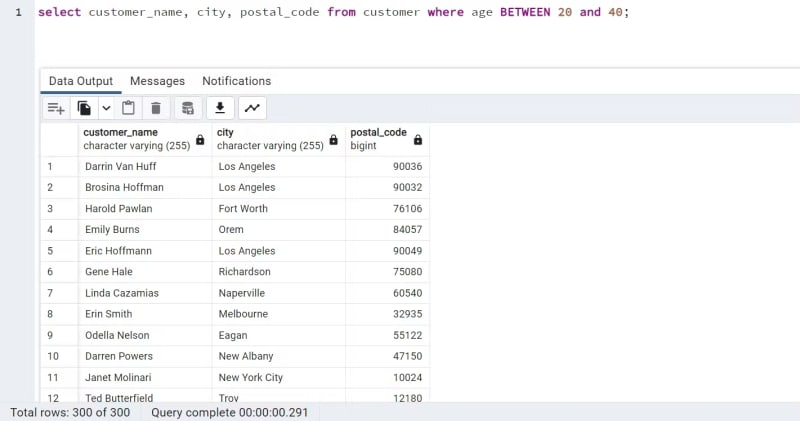Select the cell 'Janet Molinari'
This screenshot has width=800, height=421.
[x=145, y=378]
